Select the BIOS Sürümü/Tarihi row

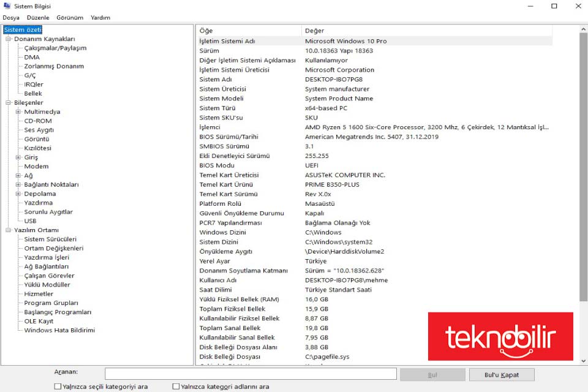374,137
